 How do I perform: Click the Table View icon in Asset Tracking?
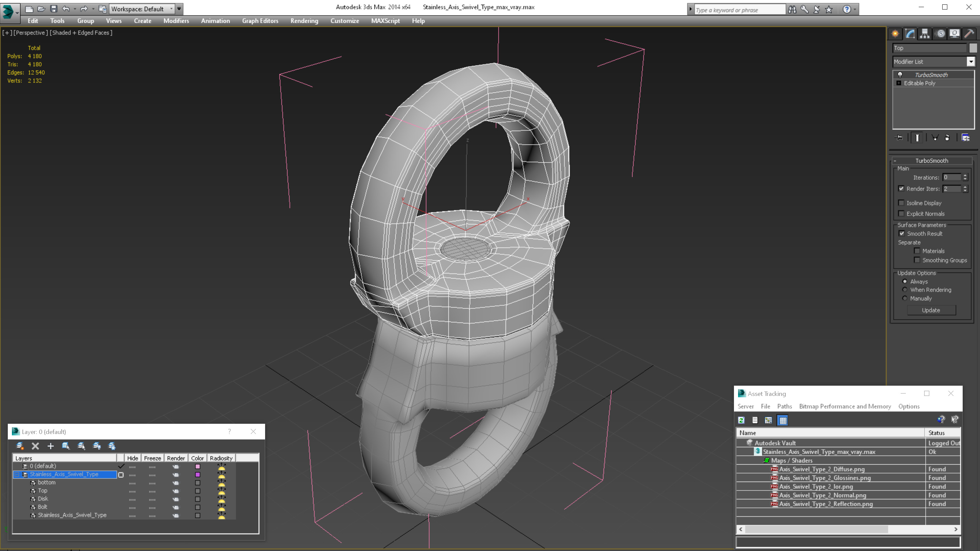click(783, 420)
